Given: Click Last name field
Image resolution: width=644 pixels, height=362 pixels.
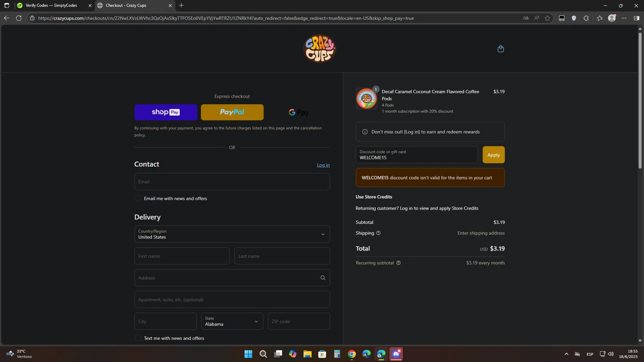Looking at the screenshot, I should [x=282, y=256].
